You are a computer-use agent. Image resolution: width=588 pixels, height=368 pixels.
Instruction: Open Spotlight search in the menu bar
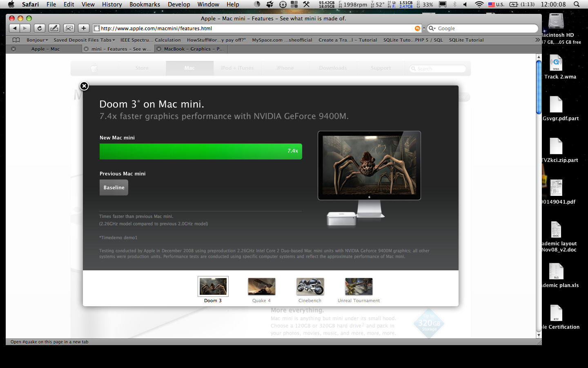[x=577, y=4]
